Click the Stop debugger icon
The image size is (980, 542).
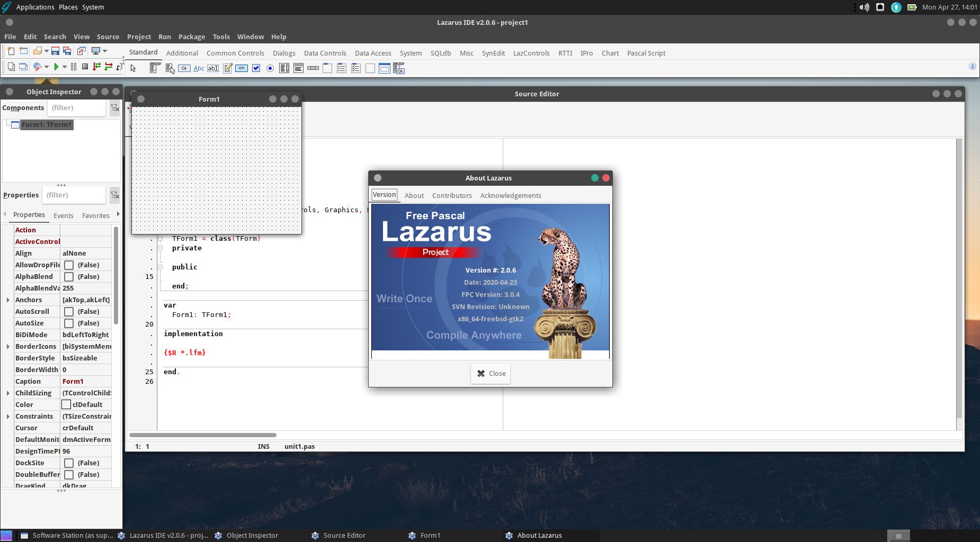coord(85,67)
